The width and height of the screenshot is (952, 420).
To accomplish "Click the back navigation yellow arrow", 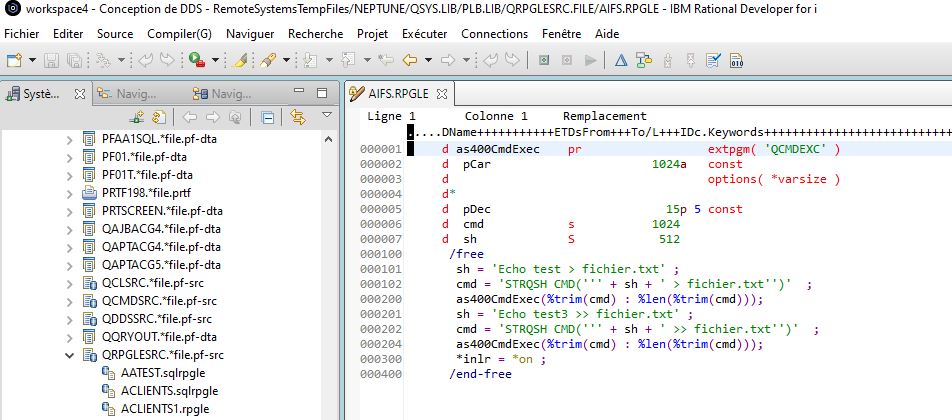I will 410,60.
